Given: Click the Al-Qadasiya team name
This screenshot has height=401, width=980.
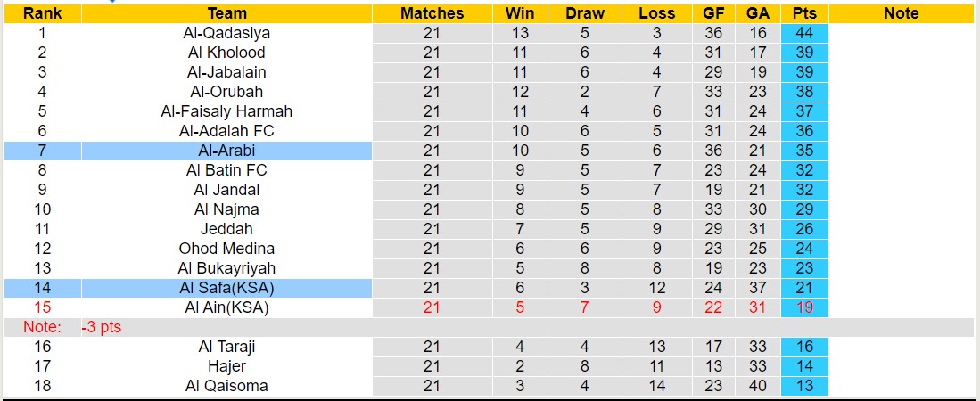Looking at the screenshot, I should [x=226, y=33].
